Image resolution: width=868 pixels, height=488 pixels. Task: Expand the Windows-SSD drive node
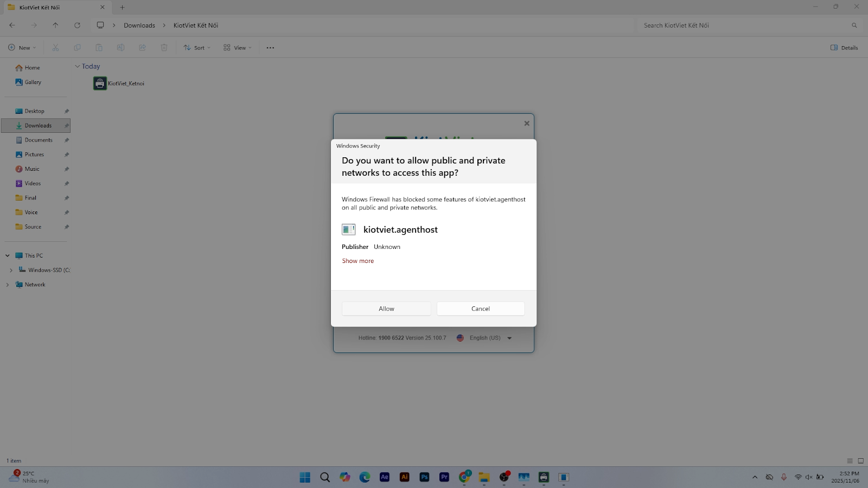(11, 270)
